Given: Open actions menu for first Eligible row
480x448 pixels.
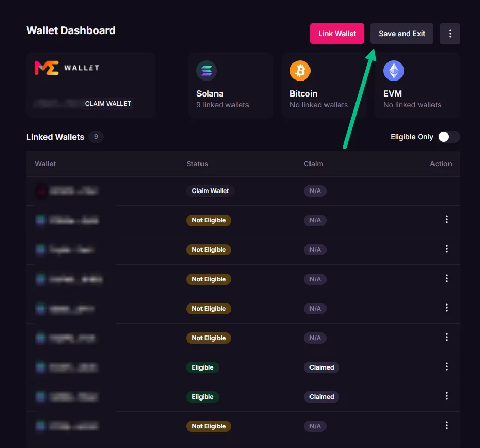Looking at the screenshot, I should 446,366.
